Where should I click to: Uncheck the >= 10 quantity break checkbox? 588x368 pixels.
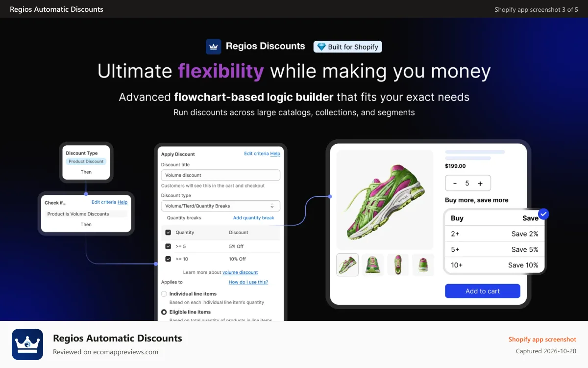pos(168,259)
